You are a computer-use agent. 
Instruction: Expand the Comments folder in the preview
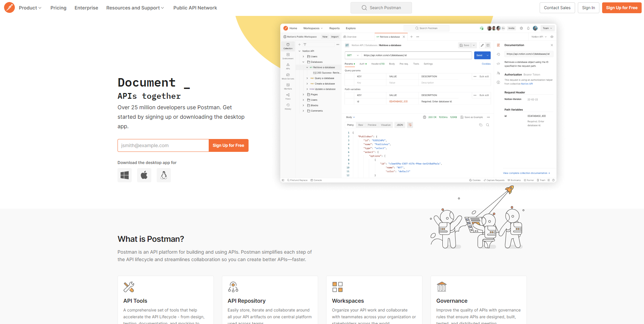point(303,111)
